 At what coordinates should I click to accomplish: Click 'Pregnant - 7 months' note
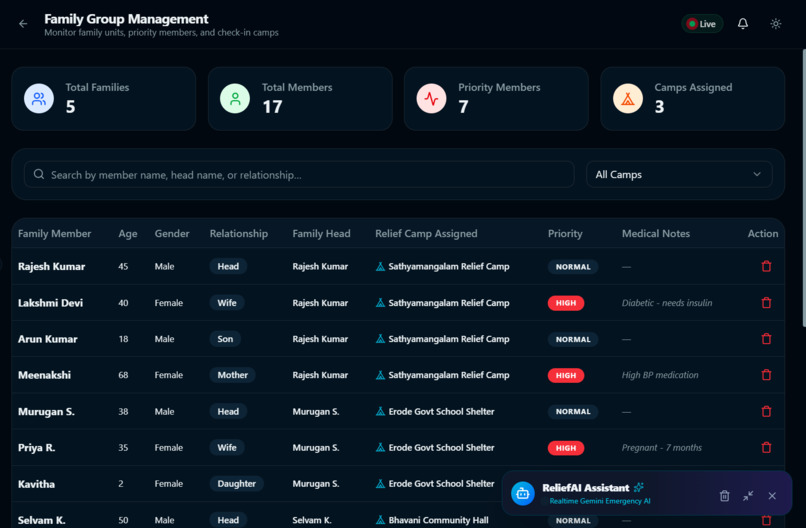pos(662,447)
